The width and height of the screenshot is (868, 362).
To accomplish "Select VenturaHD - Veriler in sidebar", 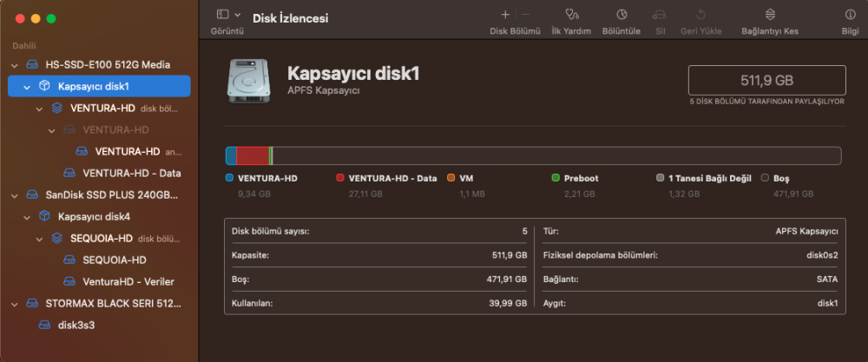I will (x=128, y=282).
